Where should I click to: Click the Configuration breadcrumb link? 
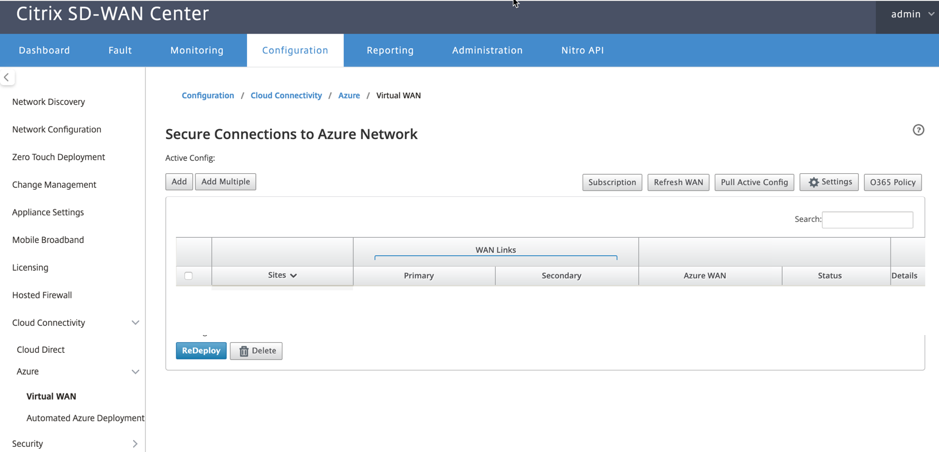click(208, 96)
